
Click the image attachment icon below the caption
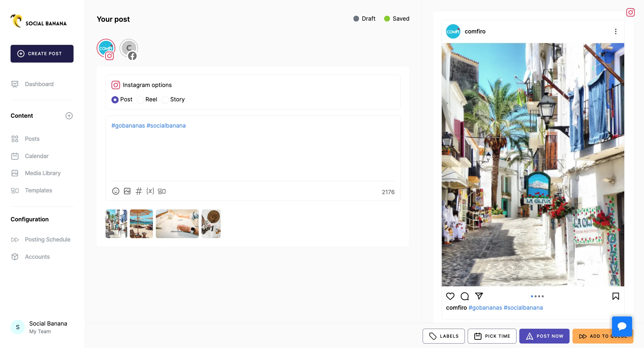coord(127,191)
